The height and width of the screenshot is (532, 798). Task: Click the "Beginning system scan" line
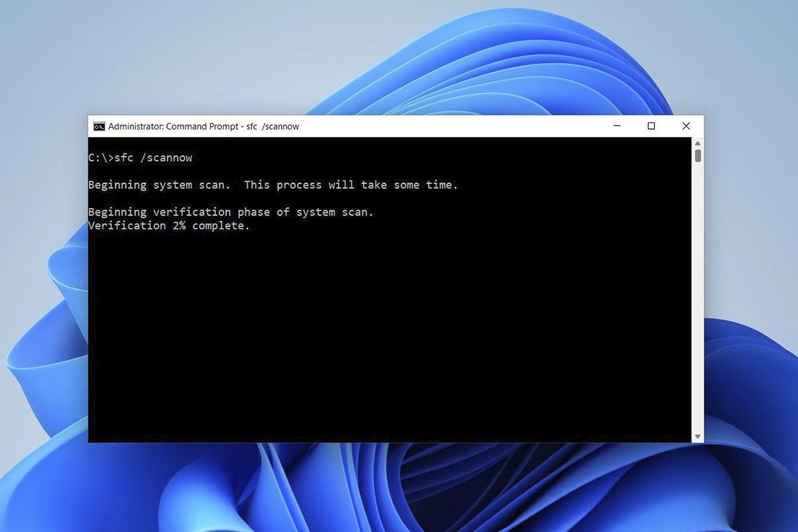pos(273,185)
